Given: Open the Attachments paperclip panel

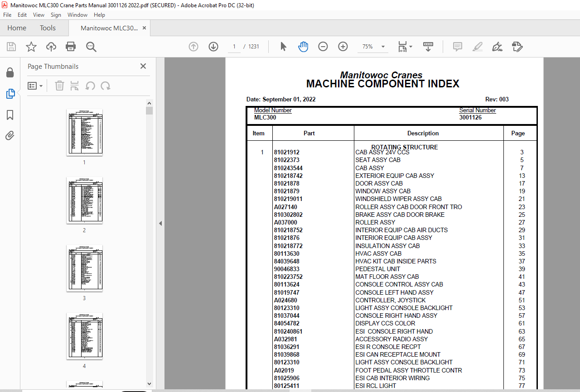Looking at the screenshot, I should pos(10,136).
